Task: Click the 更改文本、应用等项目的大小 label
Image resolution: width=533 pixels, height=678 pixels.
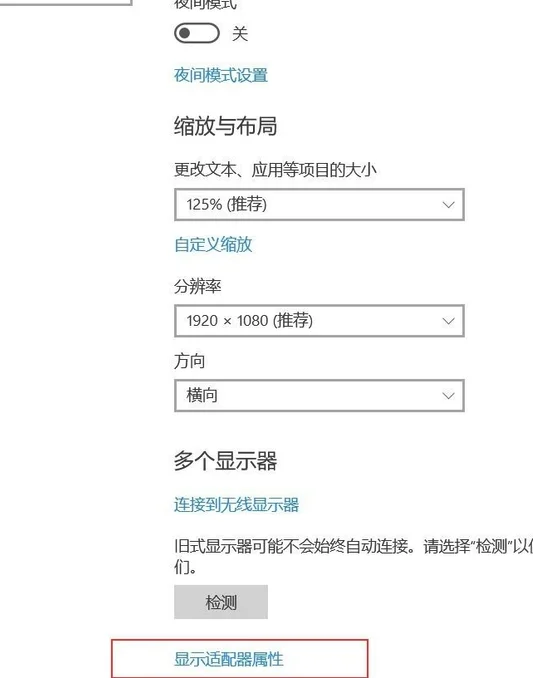Action: tap(275, 170)
